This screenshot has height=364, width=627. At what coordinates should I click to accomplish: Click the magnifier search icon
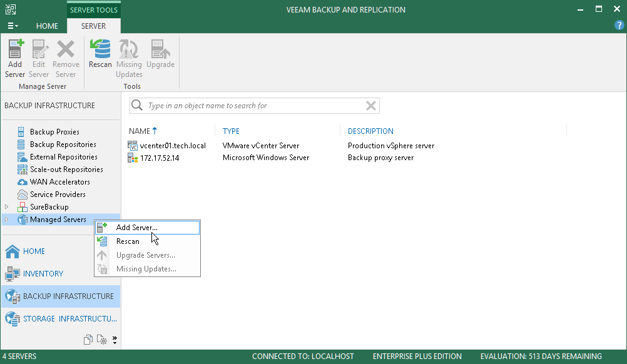tap(137, 105)
